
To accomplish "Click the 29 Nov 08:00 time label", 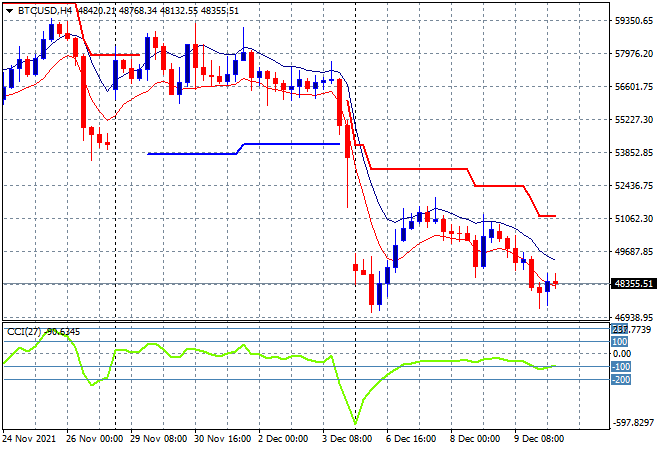I will tap(156, 438).
